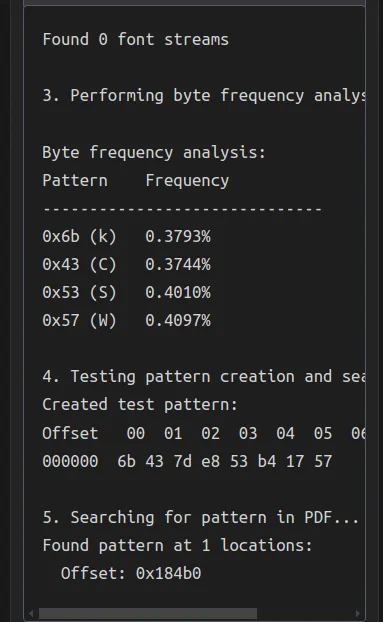Image resolution: width=383 pixels, height=622 pixels.
Task: Click the 0x6b (k) pattern entry
Action: [79, 236]
